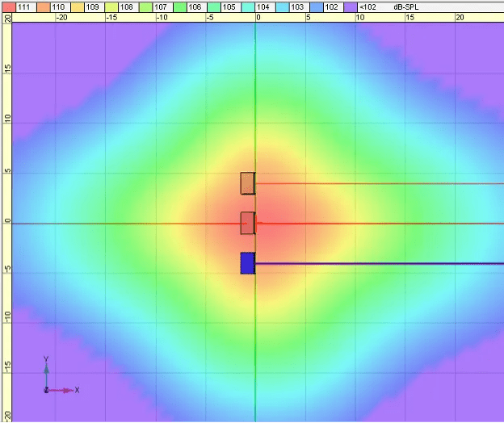Select the top orange loudspeaker box
Screen dimensions: 504x423
click(x=247, y=183)
